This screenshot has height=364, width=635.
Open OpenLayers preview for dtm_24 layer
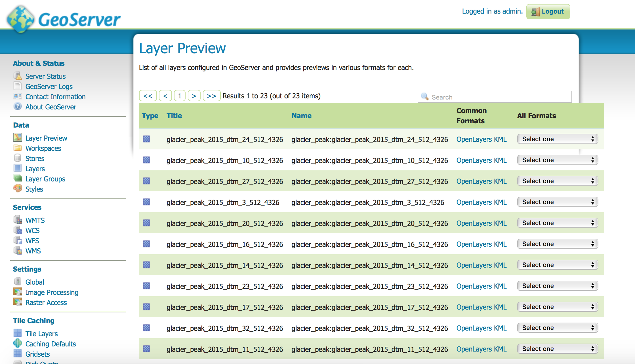coord(474,139)
